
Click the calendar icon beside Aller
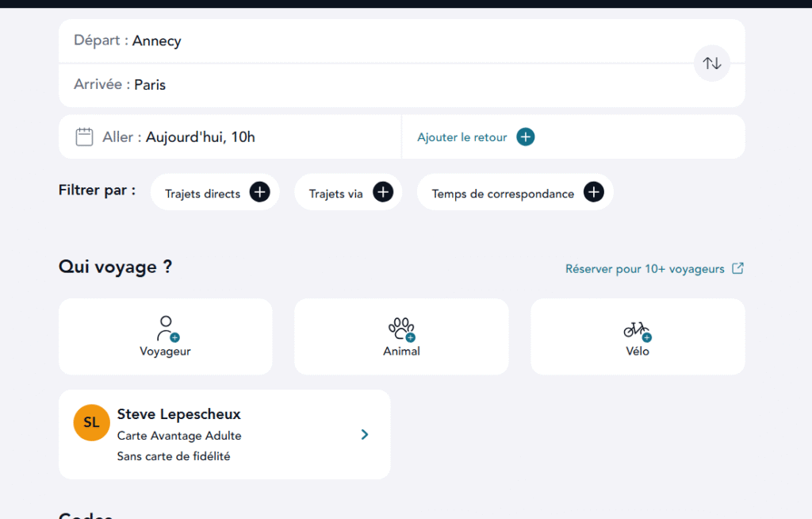coord(84,137)
